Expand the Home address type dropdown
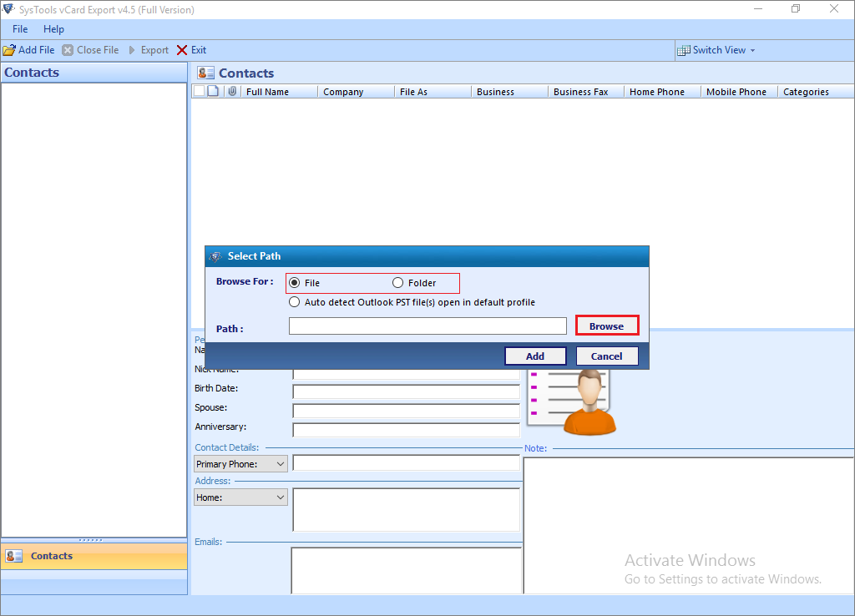The height and width of the screenshot is (616, 855). coord(281,497)
